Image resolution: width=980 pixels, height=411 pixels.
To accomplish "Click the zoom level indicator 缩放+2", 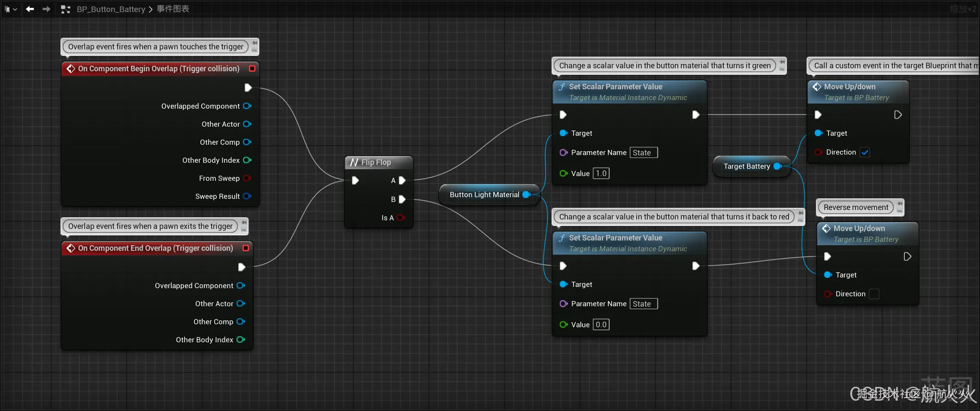I will tap(963, 9).
